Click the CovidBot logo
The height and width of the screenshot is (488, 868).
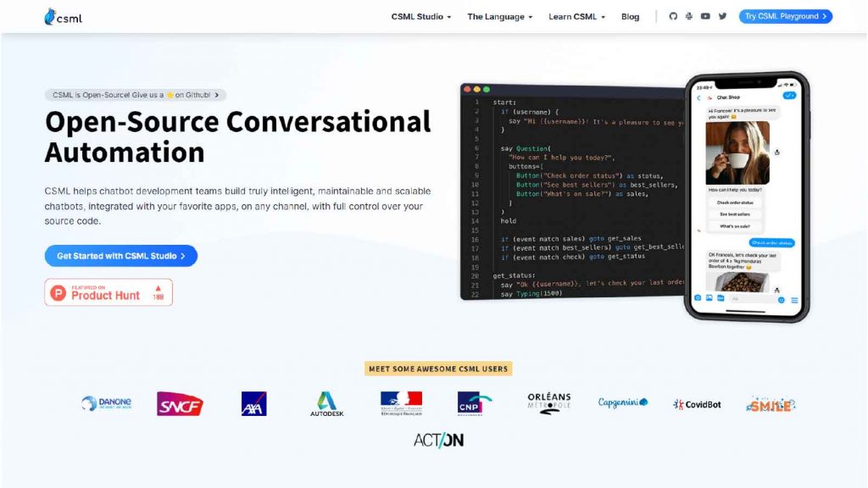click(x=697, y=404)
